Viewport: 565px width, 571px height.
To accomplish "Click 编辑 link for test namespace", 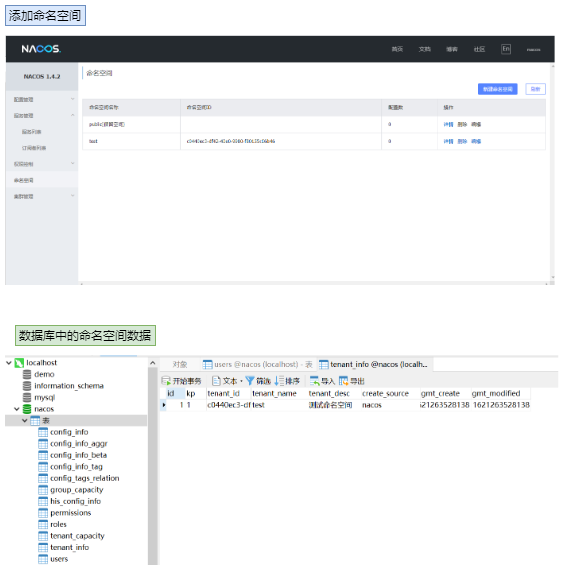I will [476, 141].
